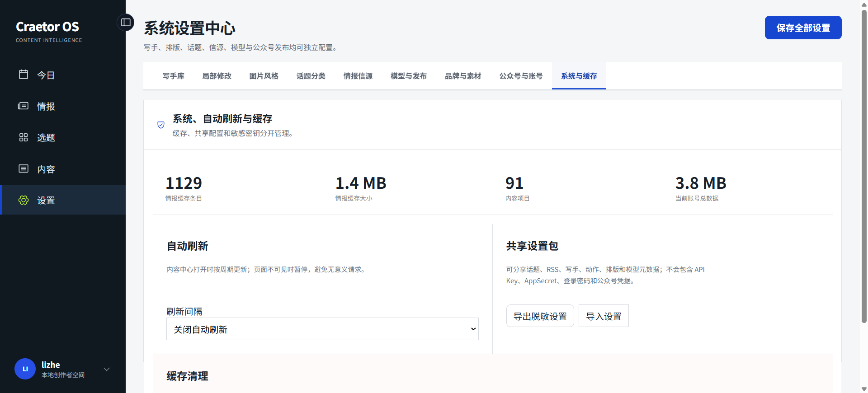
Task: Open 情报 in the sidebar
Action: click(63, 106)
